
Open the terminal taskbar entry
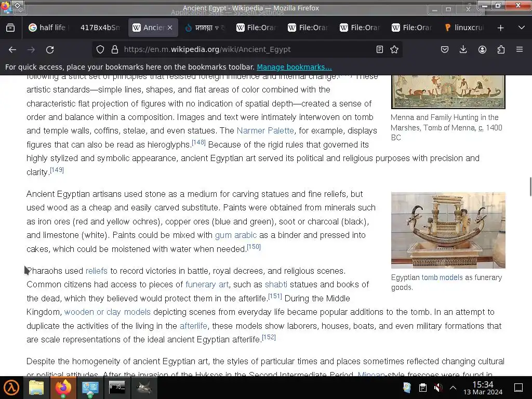pos(117,387)
